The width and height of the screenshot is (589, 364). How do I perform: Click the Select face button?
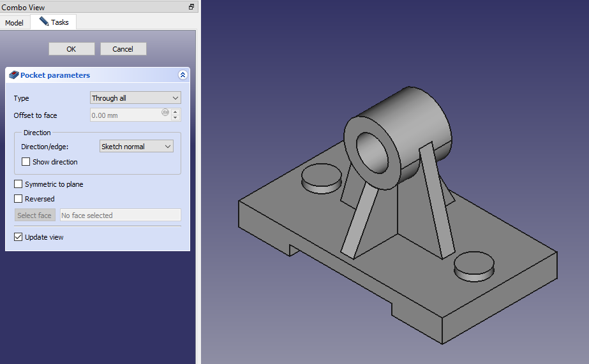[34, 215]
